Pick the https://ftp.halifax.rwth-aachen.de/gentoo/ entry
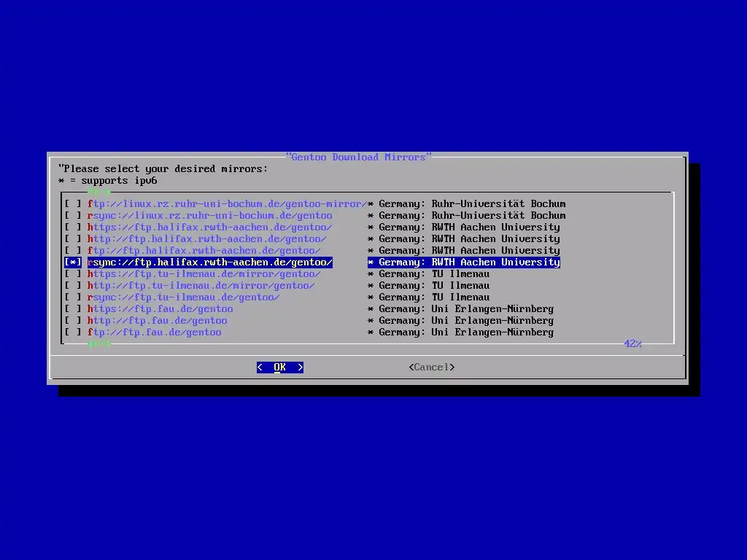 (x=209, y=227)
